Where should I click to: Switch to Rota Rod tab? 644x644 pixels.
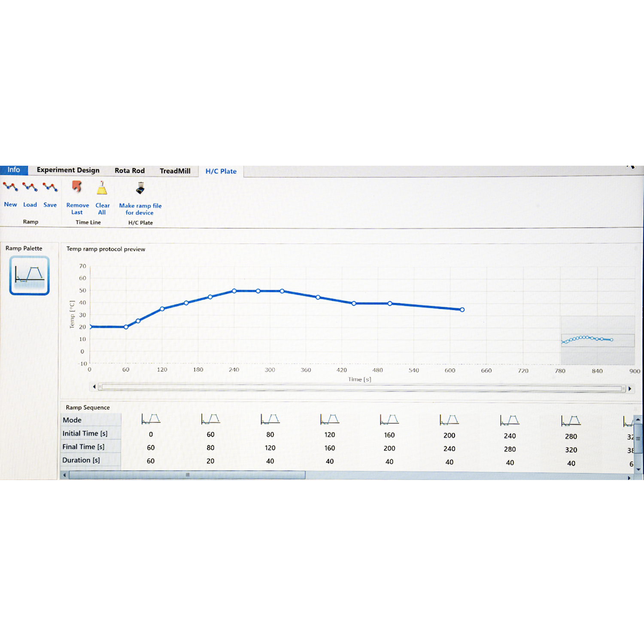[130, 170]
